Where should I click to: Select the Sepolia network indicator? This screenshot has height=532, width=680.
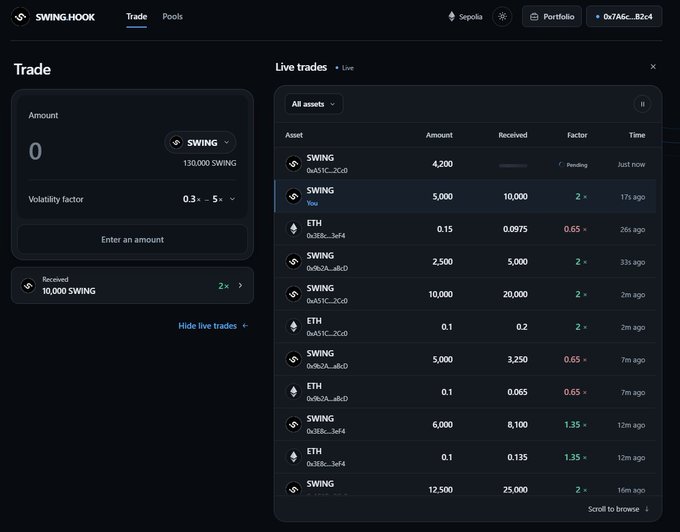tap(465, 16)
